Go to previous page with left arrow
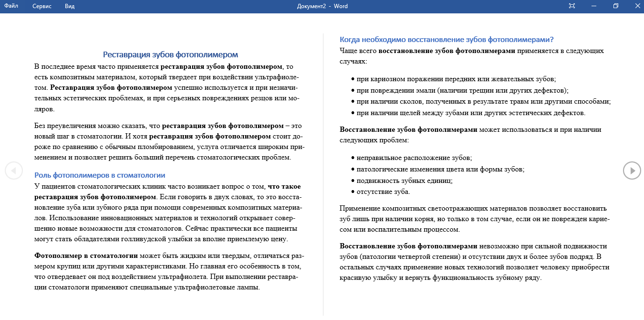 [x=14, y=171]
